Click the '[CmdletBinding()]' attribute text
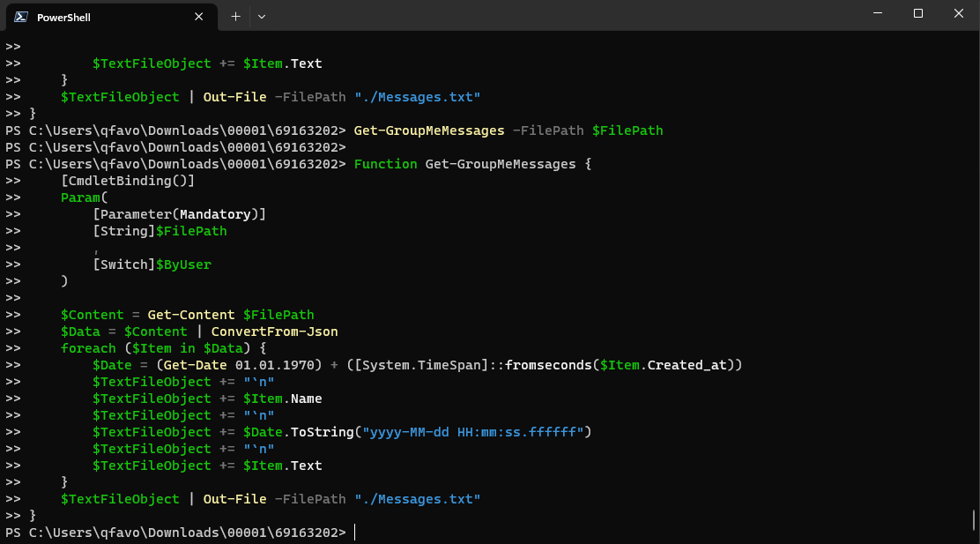This screenshot has height=544, width=980. pyautogui.click(x=128, y=182)
